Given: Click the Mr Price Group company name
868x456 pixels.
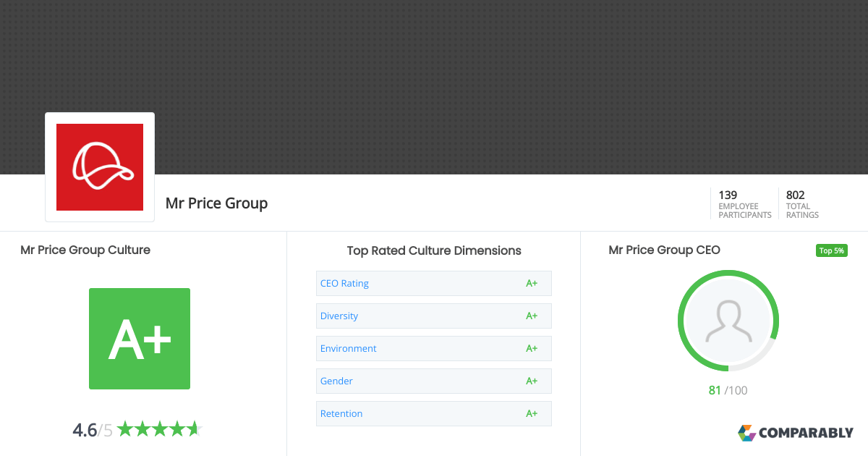Looking at the screenshot, I should 216,203.
